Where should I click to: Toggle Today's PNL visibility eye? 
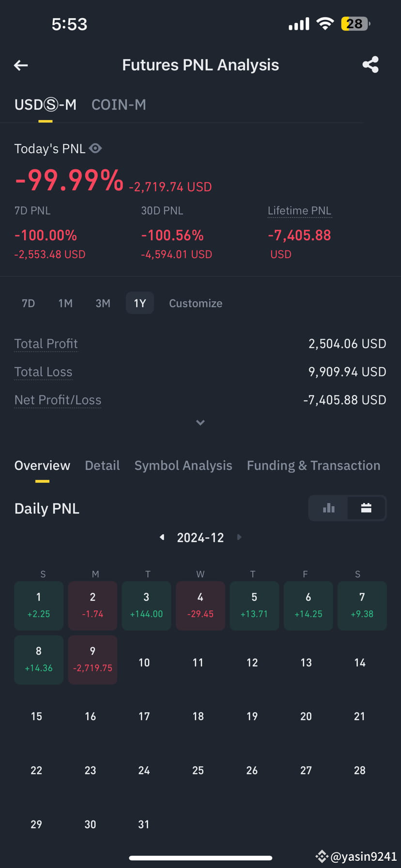coord(95,148)
